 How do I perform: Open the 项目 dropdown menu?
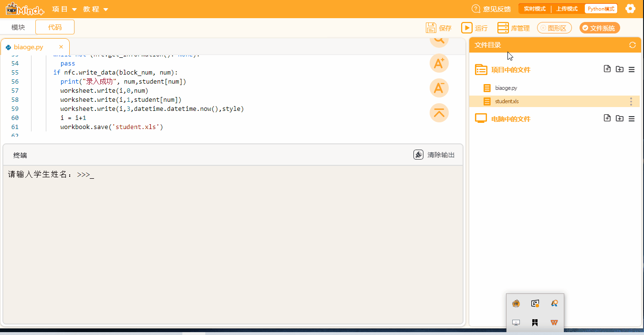coord(64,9)
